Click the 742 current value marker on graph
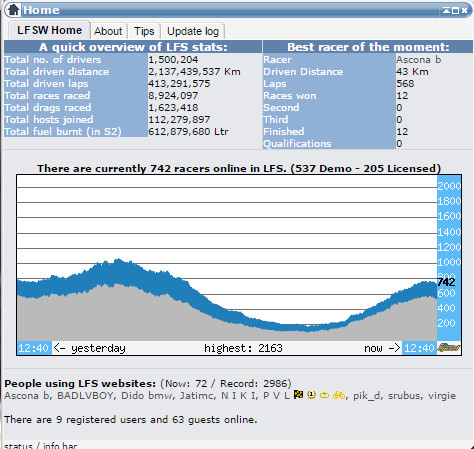This screenshot has width=474, height=449. (x=446, y=282)
